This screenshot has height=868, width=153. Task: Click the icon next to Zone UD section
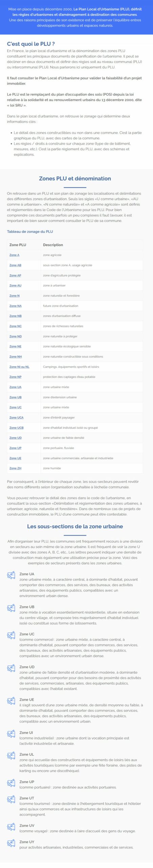(11, 668)
